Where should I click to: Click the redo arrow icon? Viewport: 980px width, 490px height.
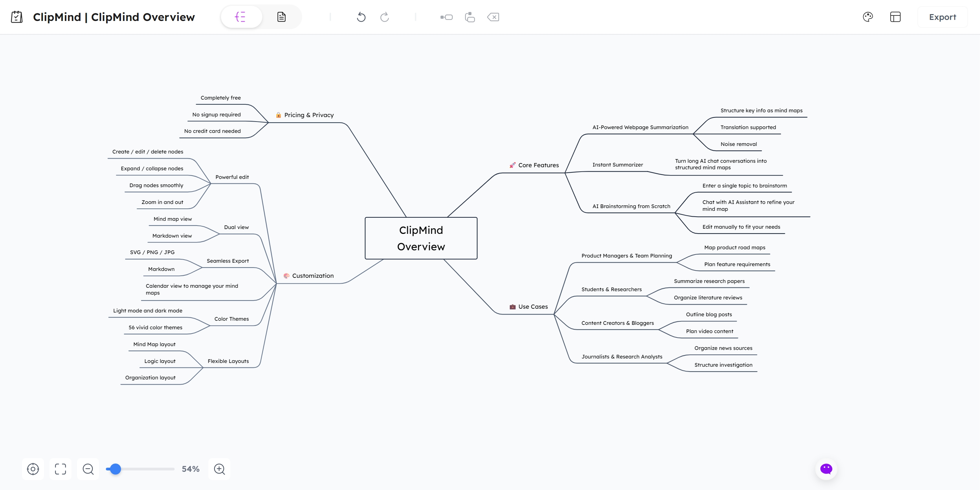pyautogui.click(x=385, y=17)
